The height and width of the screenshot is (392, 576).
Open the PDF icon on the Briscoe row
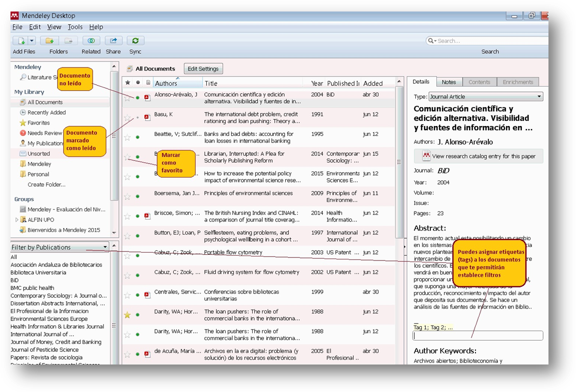[x=147, y=216]
